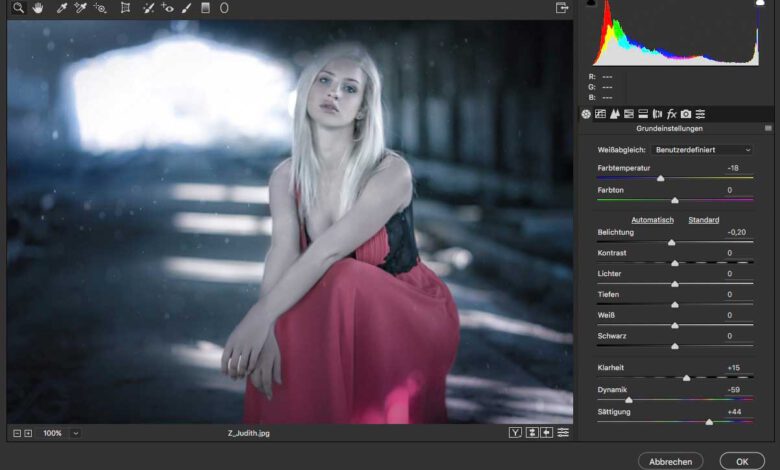Activate the Red Eye Removal tool
The width and height of the screenshot is (780, 470).
[167, 8]
